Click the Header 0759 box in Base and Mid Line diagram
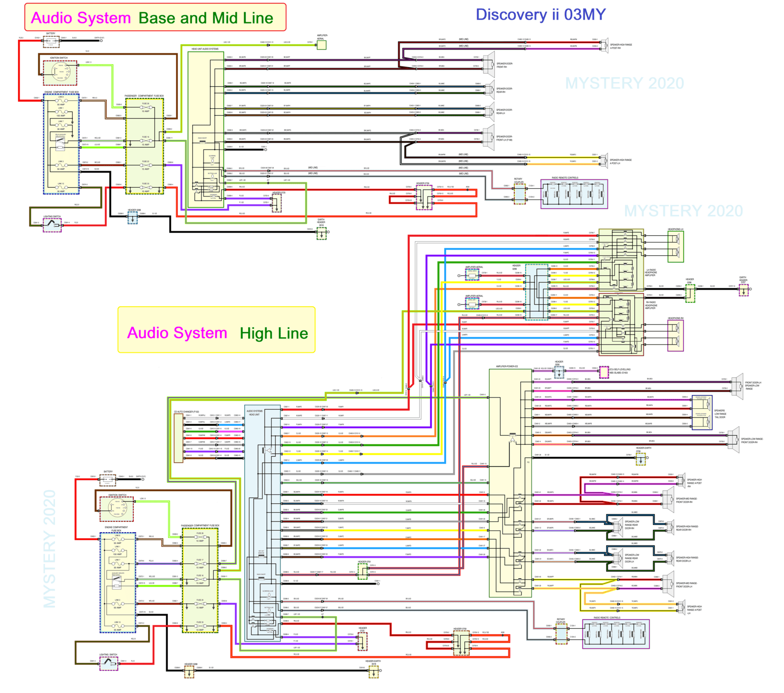This screenshot has height=693, width=784. pyautogui.click(x=424, y=197)
